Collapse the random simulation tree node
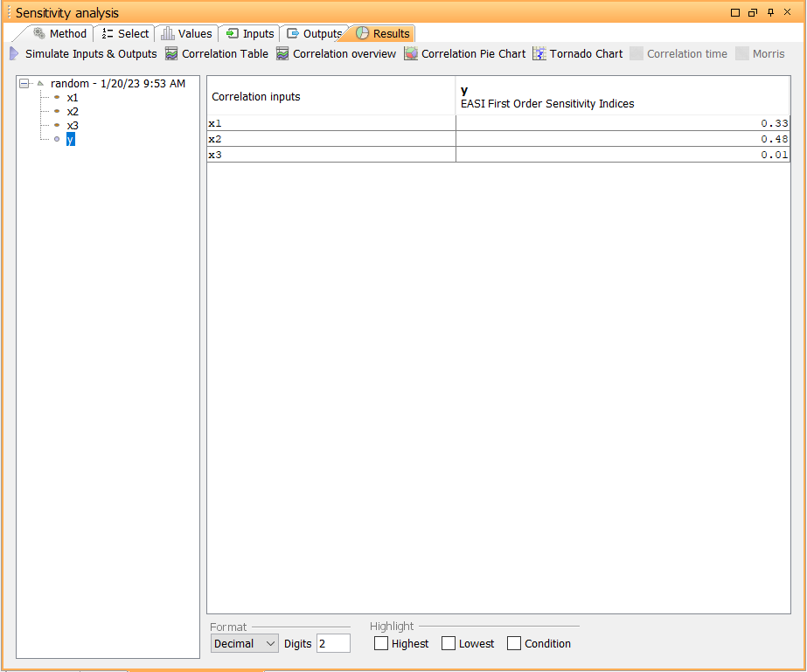 (24, 83)
